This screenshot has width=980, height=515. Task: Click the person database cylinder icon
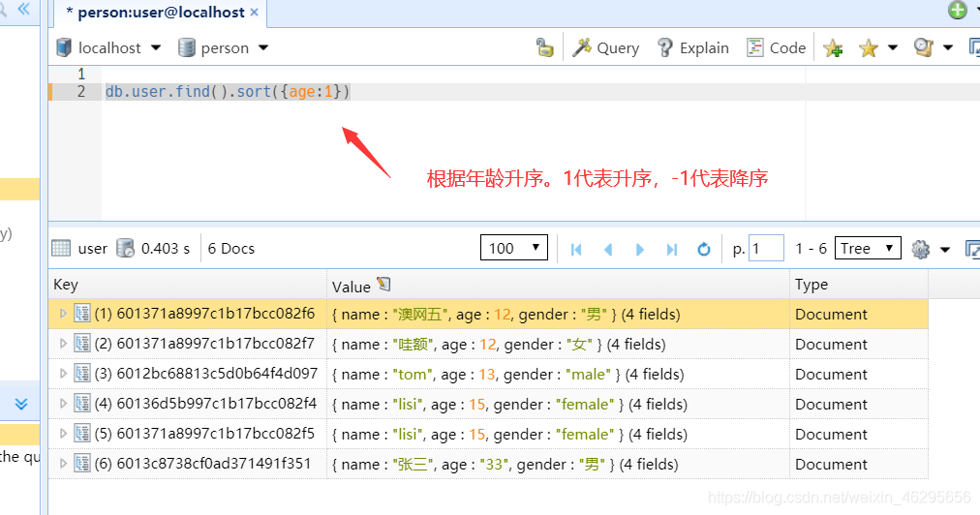tap(186, 47)
